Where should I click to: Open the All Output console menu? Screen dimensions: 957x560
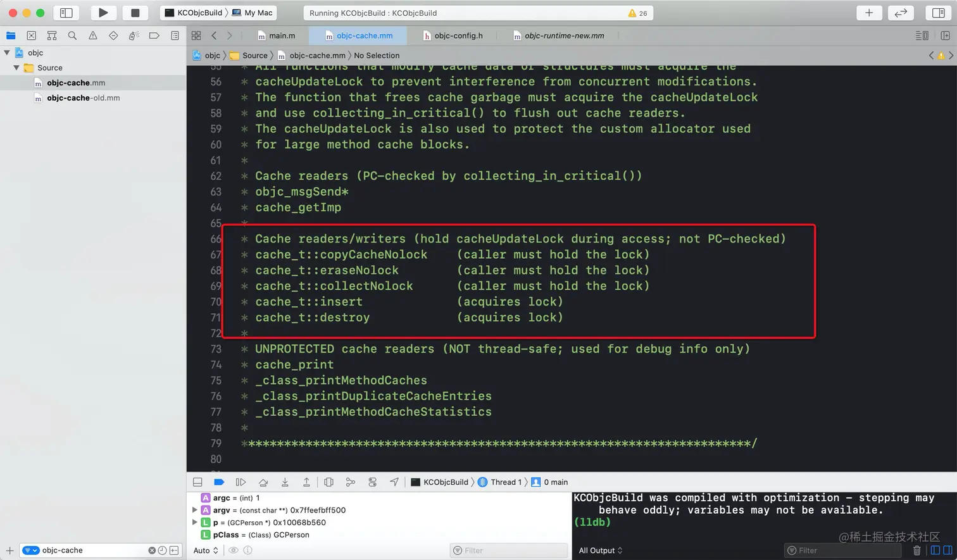(x=601, y=551)
